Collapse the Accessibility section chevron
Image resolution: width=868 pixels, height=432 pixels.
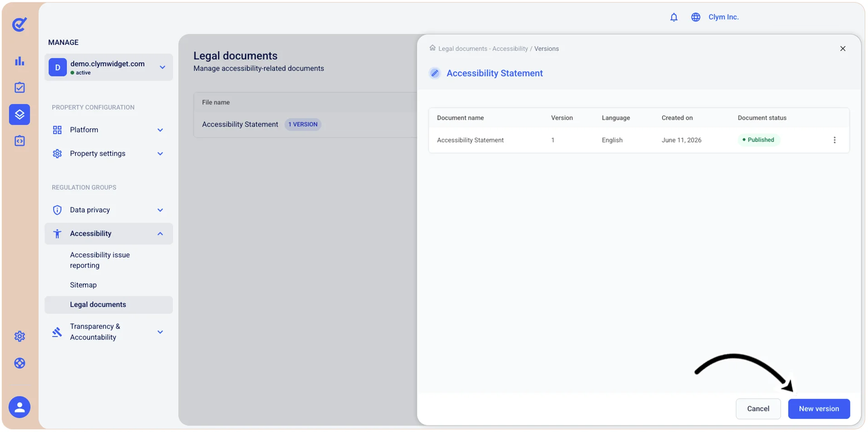160,234
